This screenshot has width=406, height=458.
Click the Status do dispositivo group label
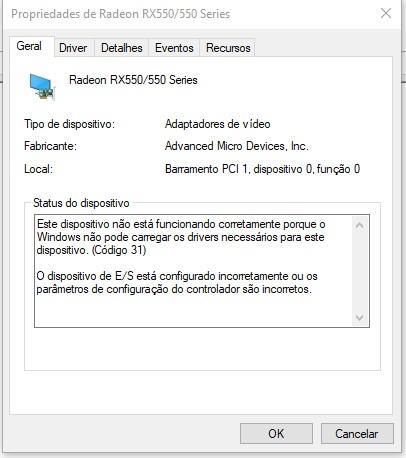tap(81, 203)
